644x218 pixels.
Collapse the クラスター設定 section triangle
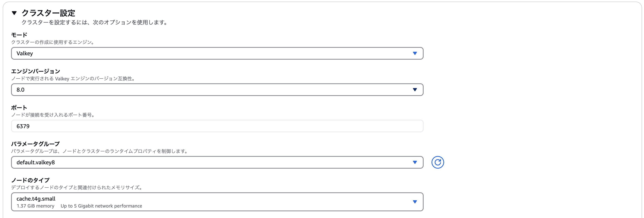coord(14,13)
